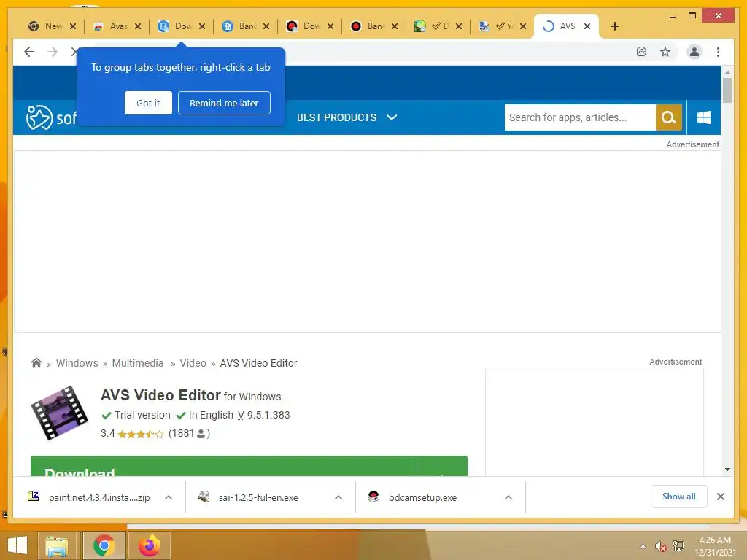The image size is (747, 560).
Task: Click Show all downloads
Action: 679,497
